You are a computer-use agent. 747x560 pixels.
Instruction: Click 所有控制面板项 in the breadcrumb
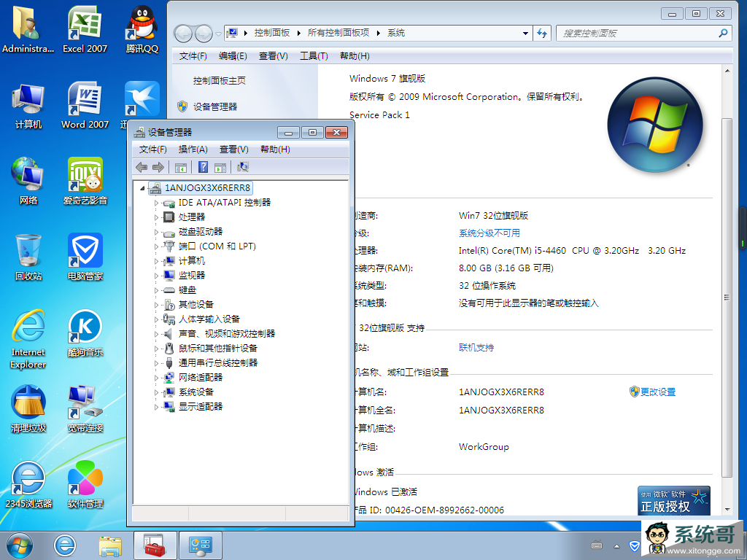point(338,32)
